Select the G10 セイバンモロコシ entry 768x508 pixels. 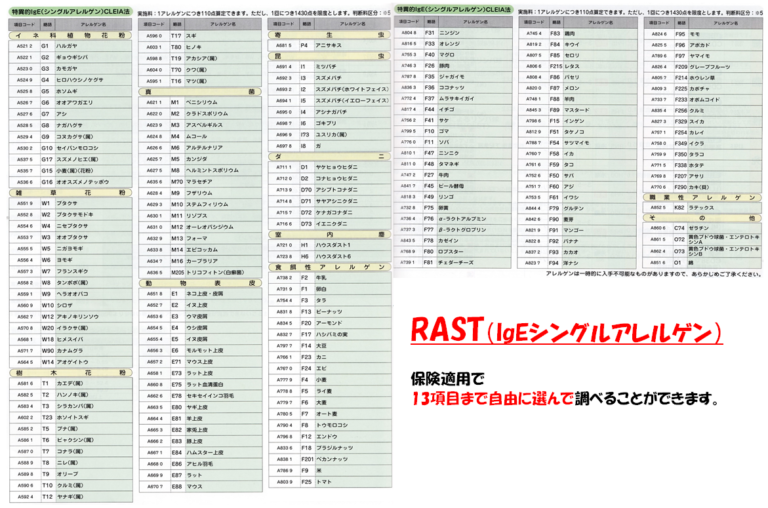coord(71,148)
